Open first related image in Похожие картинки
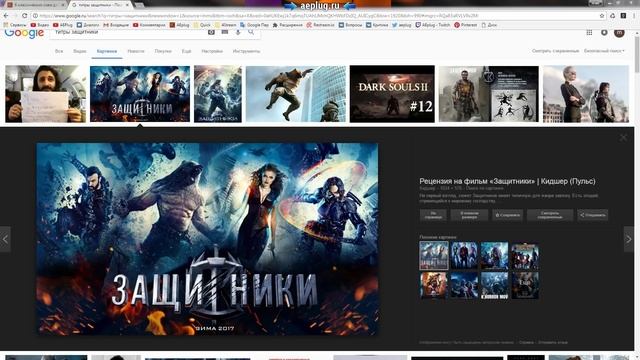 coord(433,256)
